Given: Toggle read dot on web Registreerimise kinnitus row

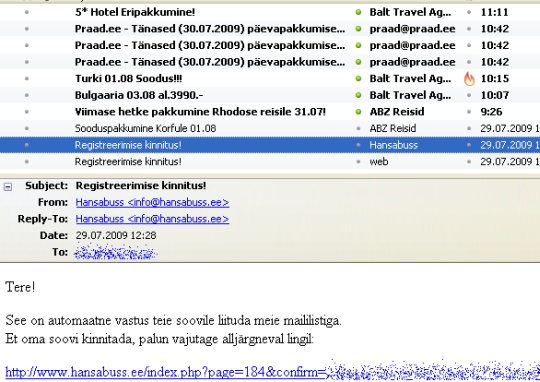Looking at the screenshot, I should 358,162.
